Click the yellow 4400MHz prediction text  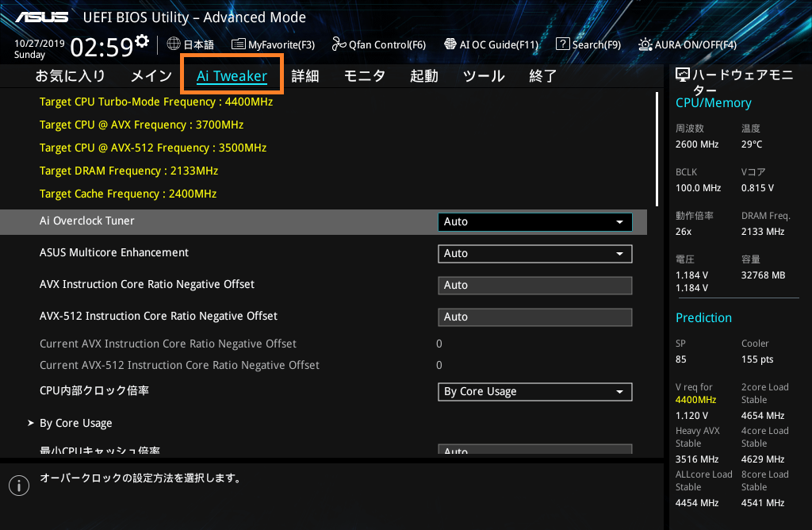695,400
